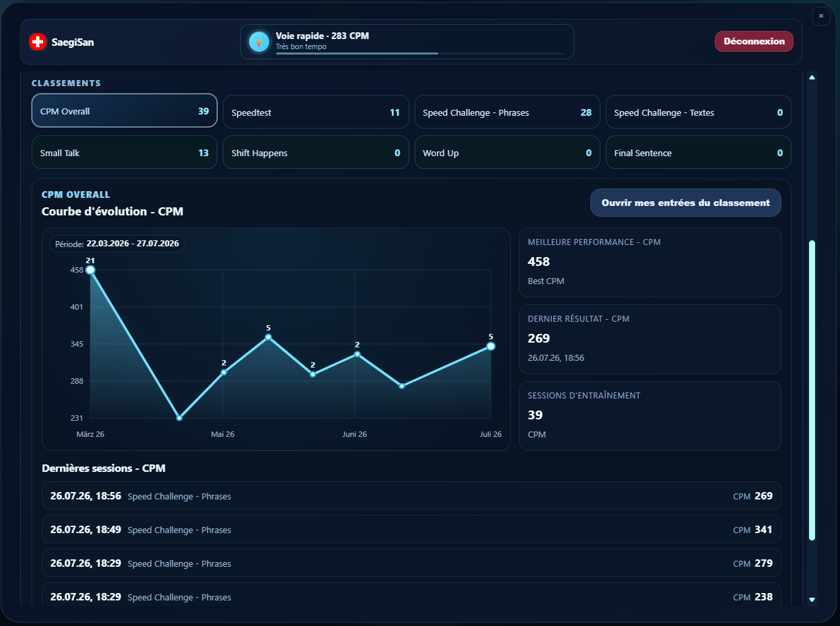Click the chart point on the Juni 26 gridline
The width and height of the screenshot is (840, 626).
click(x=357, y=354)
